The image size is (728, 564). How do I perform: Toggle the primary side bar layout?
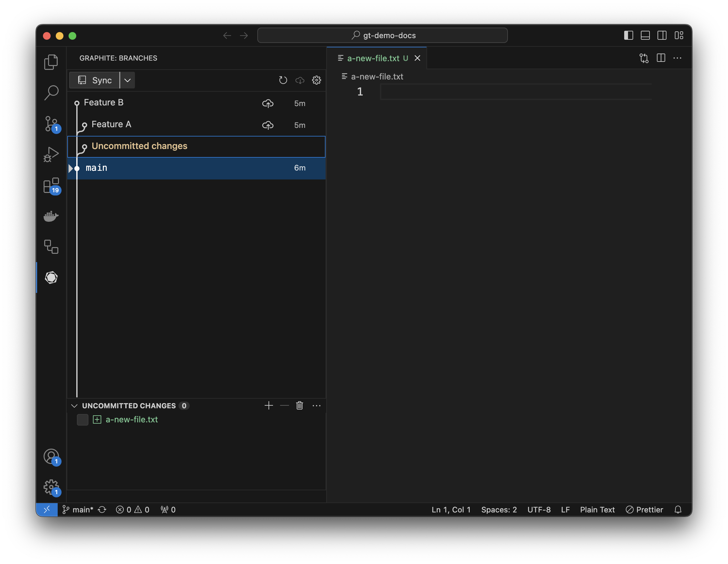[628, 35]
